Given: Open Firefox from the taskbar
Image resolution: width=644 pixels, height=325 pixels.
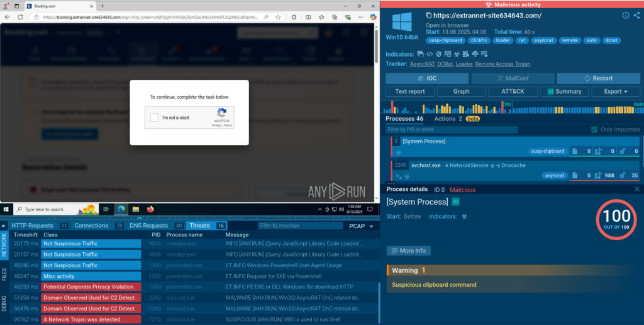Looking at the screenshot, I should (150, 209).
